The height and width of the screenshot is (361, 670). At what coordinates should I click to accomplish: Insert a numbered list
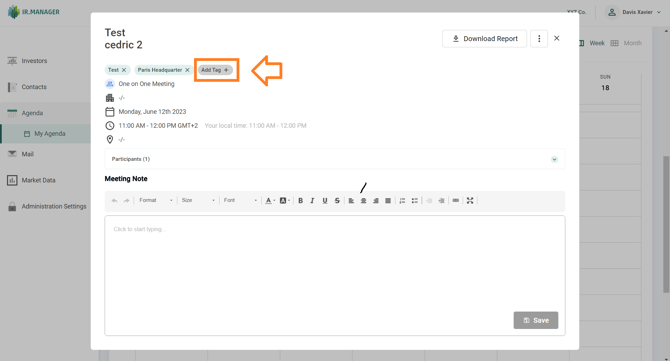pyautogui.click(x=402, y=200)
